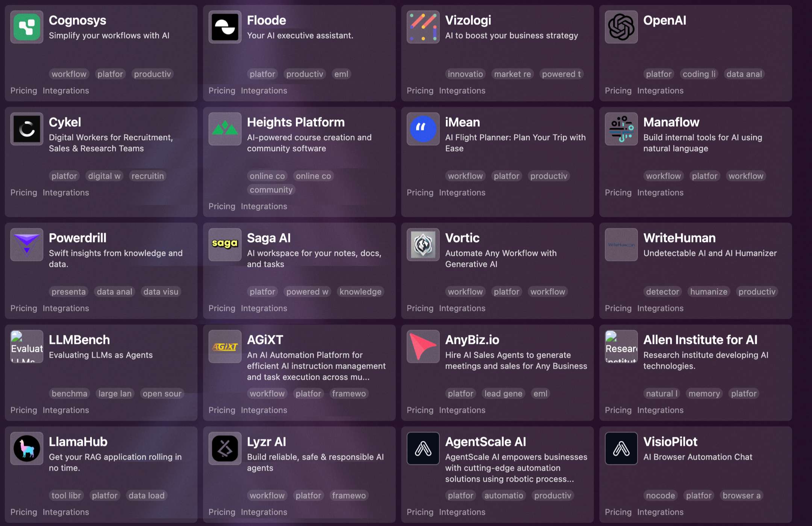Click 'coding li' tag on OpenAI card
Viewport: 812px width, 526px height.
pyautogui.click(x=699, y=74)
